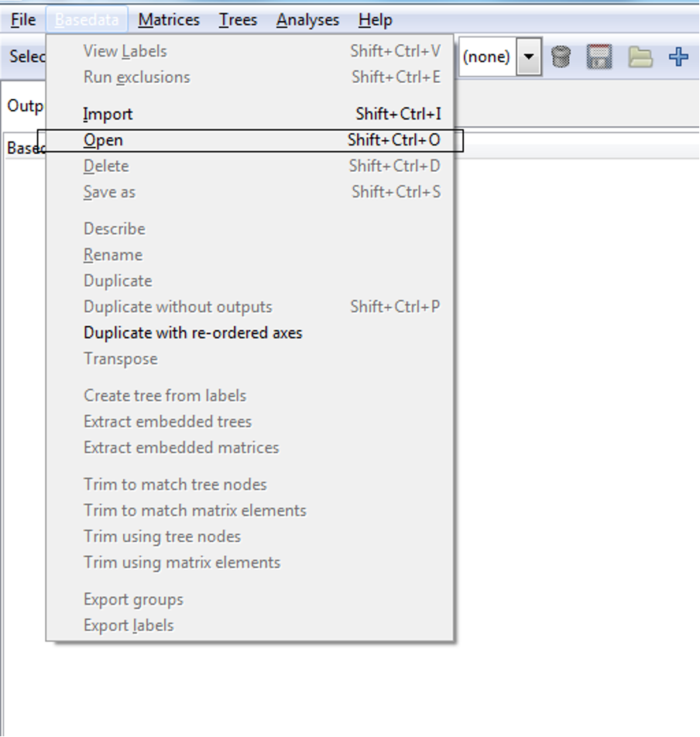Open the Help menu
Screen dimensions: 700x737
click(x=375, y=20)
